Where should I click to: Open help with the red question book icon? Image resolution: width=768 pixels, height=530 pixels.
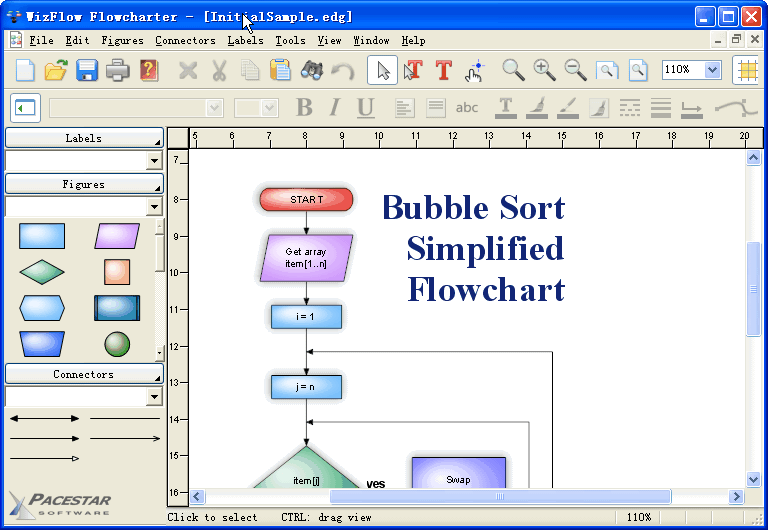coord(149,71)
